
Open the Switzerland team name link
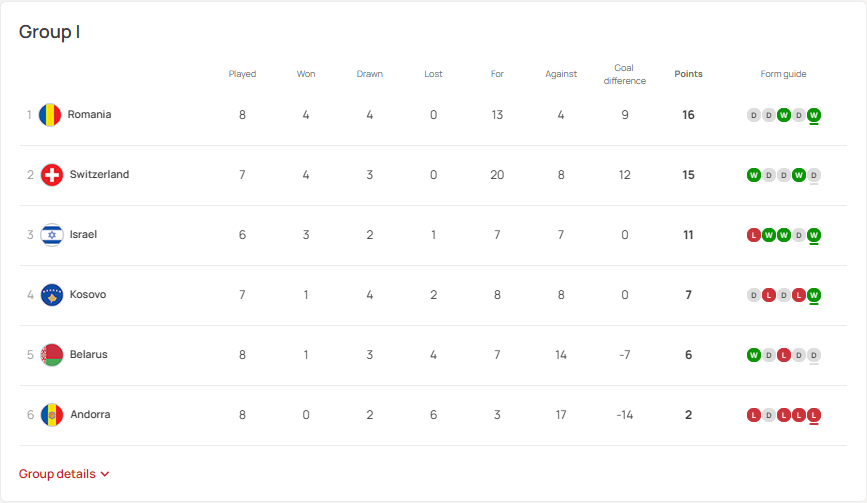pyautogui.click(x=100, y=175)
